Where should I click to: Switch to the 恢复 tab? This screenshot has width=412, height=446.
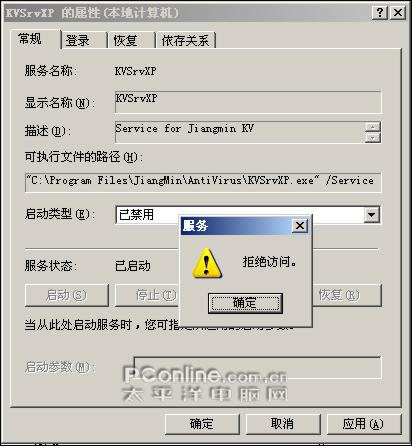click(x=131, y=41)
